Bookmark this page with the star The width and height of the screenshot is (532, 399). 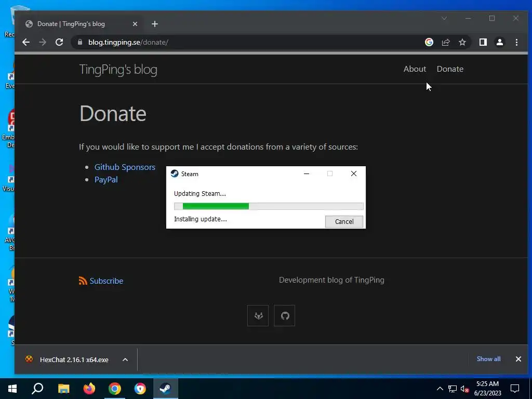click(462, 42)
